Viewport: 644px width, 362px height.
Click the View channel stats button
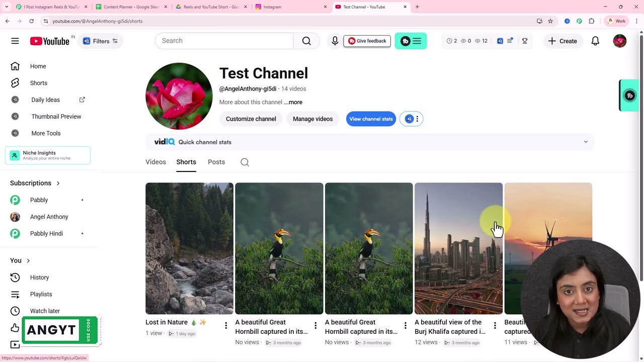tap(371, 119)
